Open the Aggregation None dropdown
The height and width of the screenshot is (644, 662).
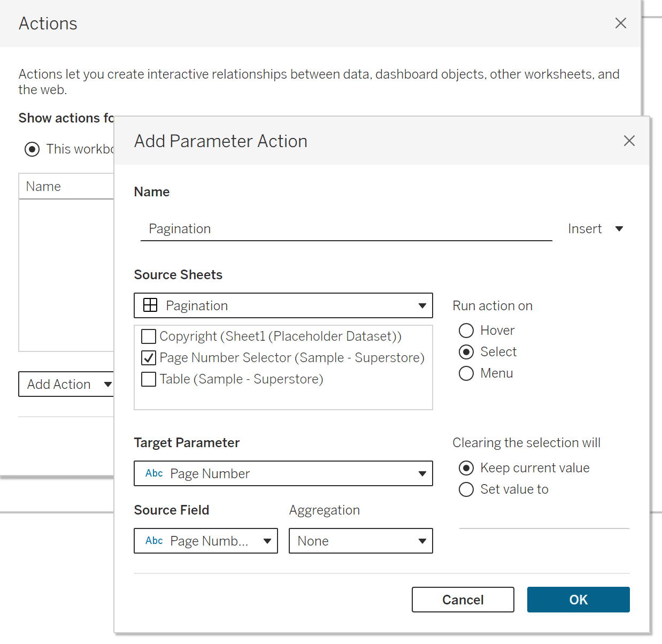(361, 541)
